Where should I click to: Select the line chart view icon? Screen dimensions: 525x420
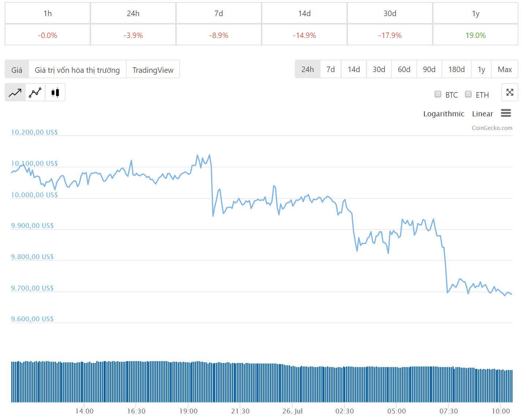15,92
